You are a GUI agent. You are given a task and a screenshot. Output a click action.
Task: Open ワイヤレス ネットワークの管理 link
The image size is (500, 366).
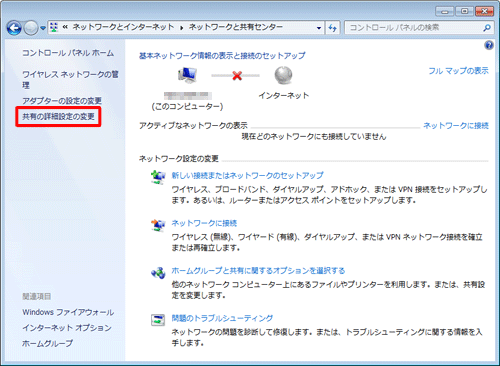70,79
